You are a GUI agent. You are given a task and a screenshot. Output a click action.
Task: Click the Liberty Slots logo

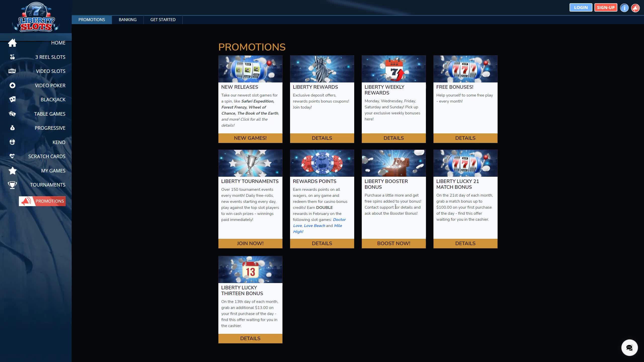coord(36,18)
